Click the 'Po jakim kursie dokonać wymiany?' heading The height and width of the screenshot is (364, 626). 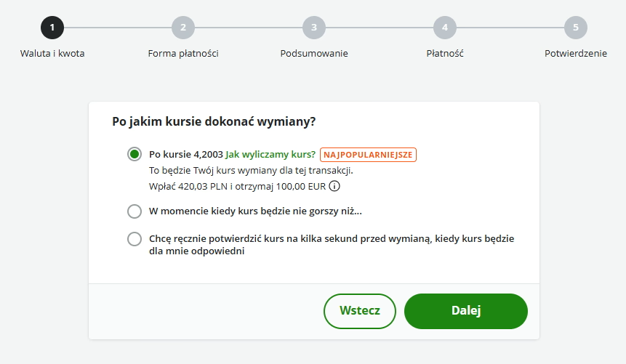(x=214, y=122)
